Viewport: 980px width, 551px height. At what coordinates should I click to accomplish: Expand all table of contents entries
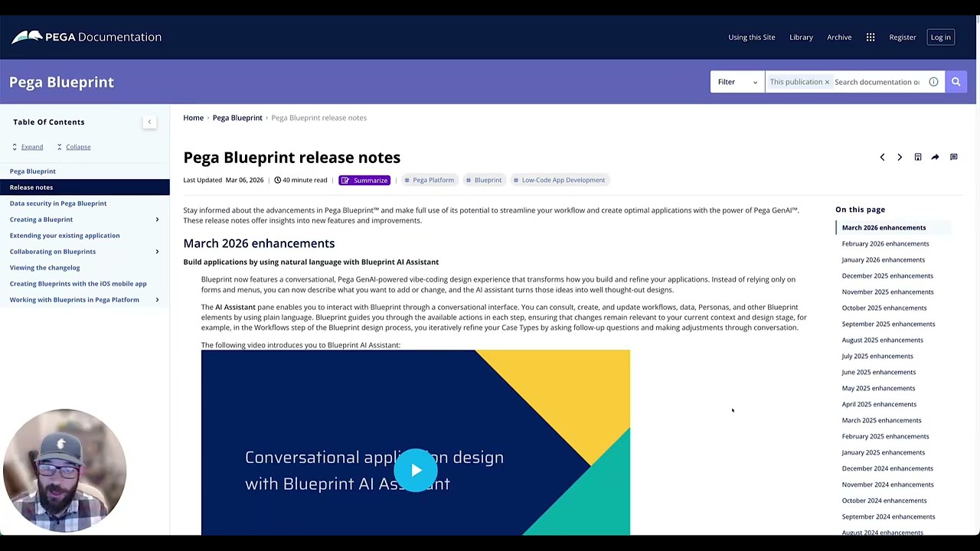(27, 147)
